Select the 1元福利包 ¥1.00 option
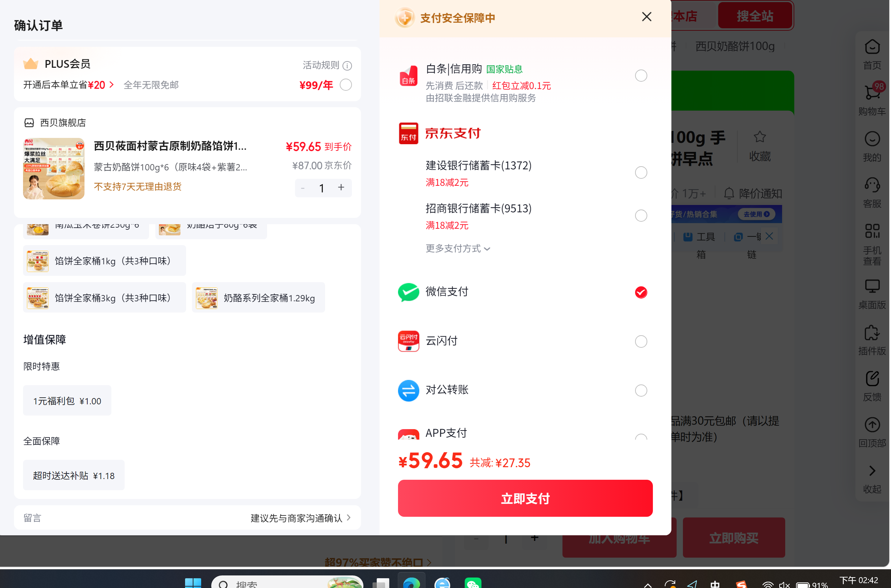Viewport: 891px width, 588px height. [x=67, y=401]
